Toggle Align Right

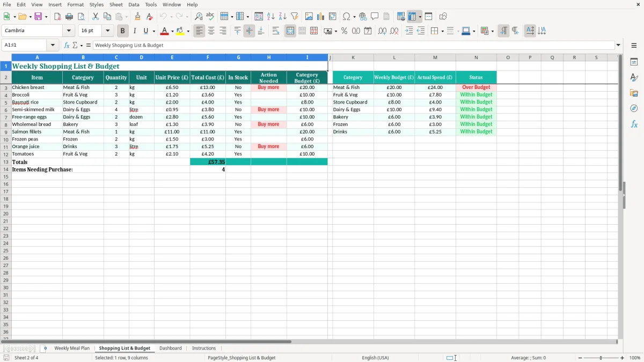point(223,31)
